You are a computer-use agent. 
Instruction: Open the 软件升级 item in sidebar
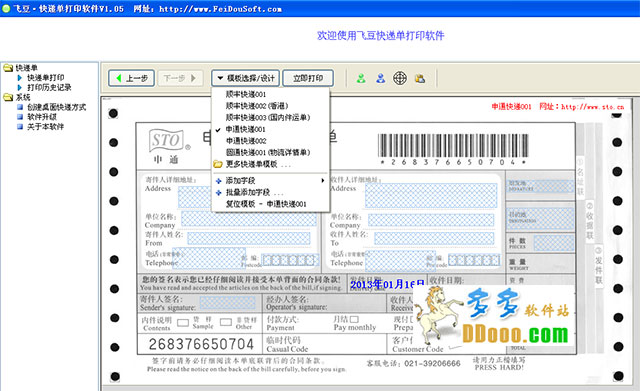click(42, 117)
